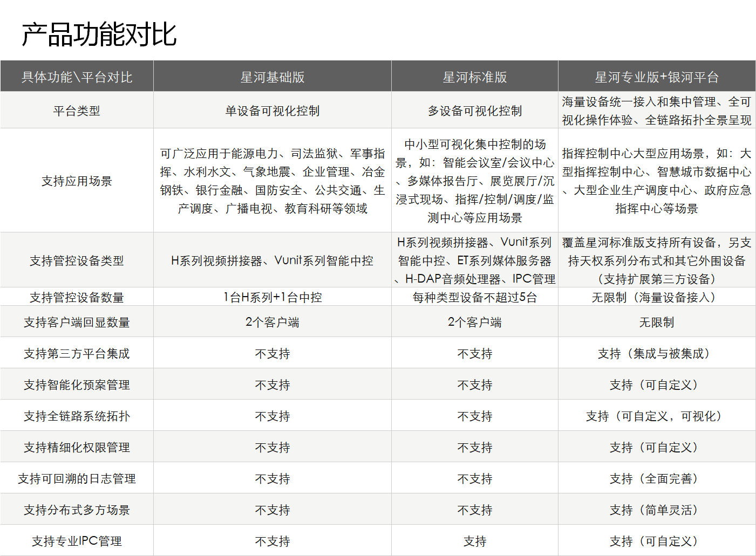The height and width of the screenshot is (556, 756).
Task: Select cell starting 可广泛应用于能源电力
Action: click(x=272, y=181)
